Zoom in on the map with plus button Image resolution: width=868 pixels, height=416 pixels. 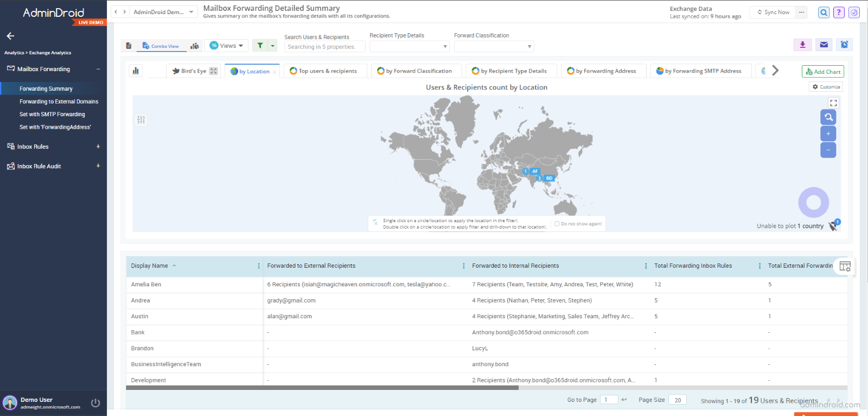click(x=828, y=134)
